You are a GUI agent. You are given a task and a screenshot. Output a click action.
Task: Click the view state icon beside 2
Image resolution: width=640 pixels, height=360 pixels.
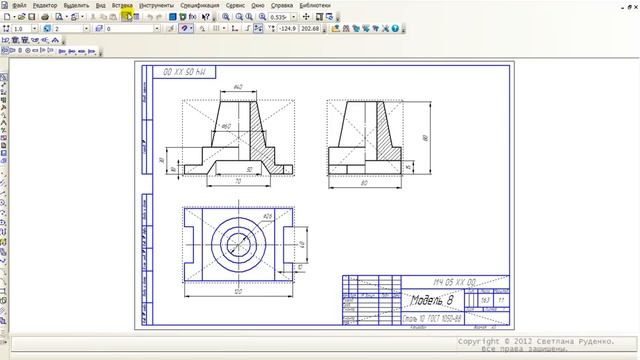click(47, 29)
